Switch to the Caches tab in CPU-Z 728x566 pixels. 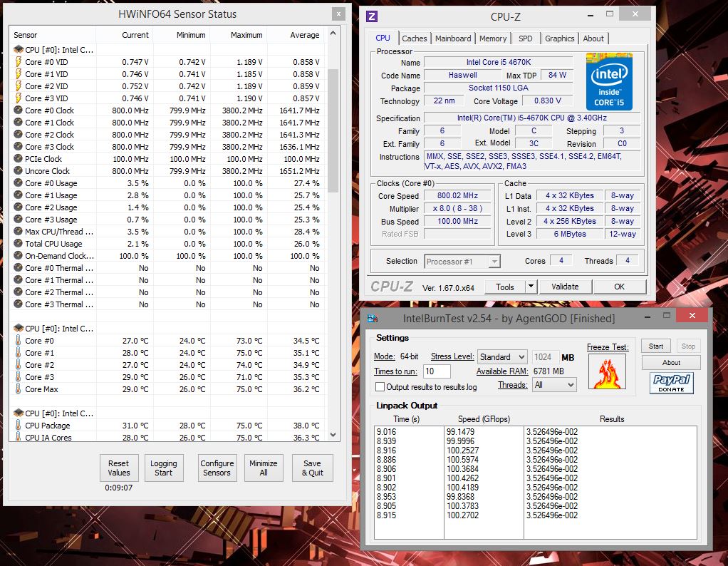point(414,38)
